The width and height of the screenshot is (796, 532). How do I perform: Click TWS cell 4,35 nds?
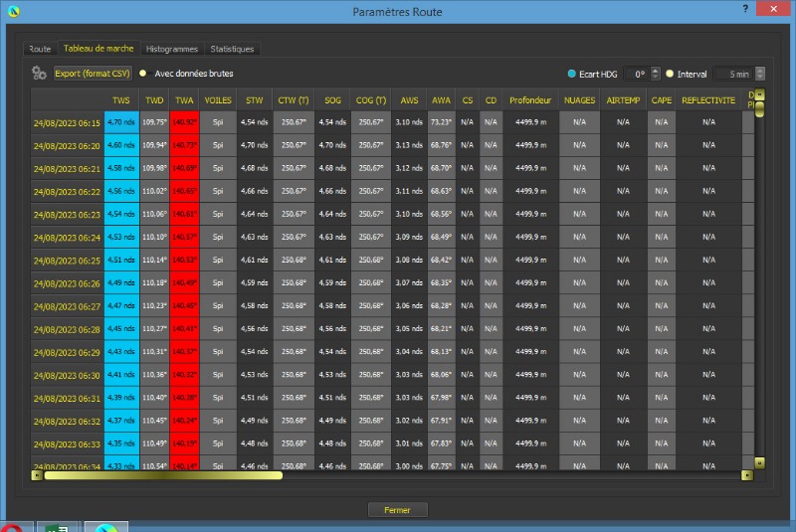[x=121, y=443]
